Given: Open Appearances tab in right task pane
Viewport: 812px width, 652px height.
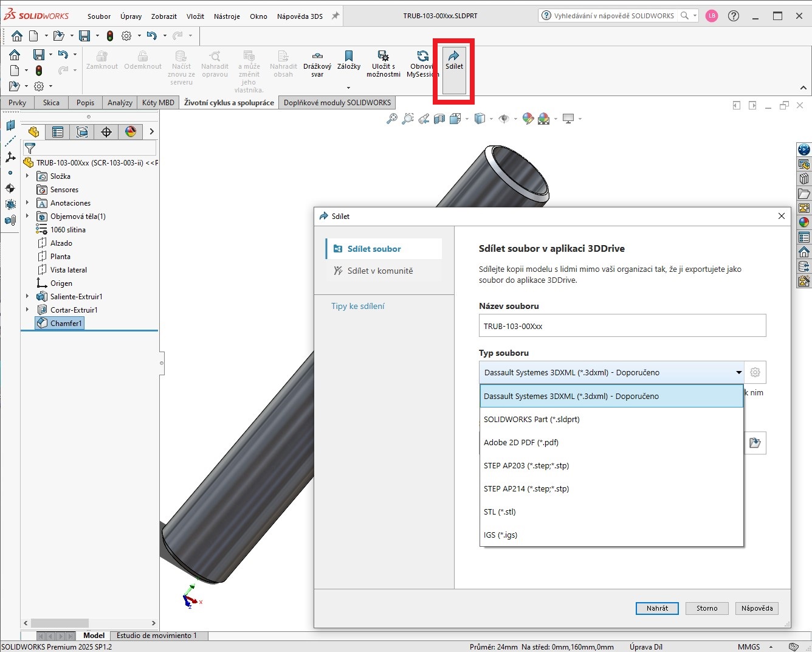Looking at the screenshot, I should pos(804,223).
